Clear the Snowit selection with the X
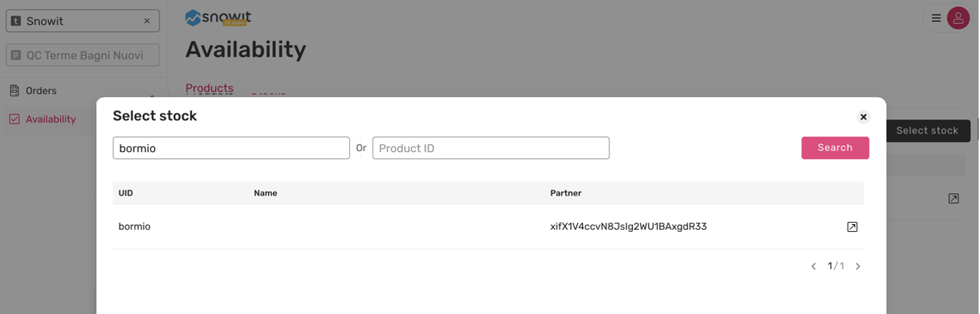 point(147,21)
